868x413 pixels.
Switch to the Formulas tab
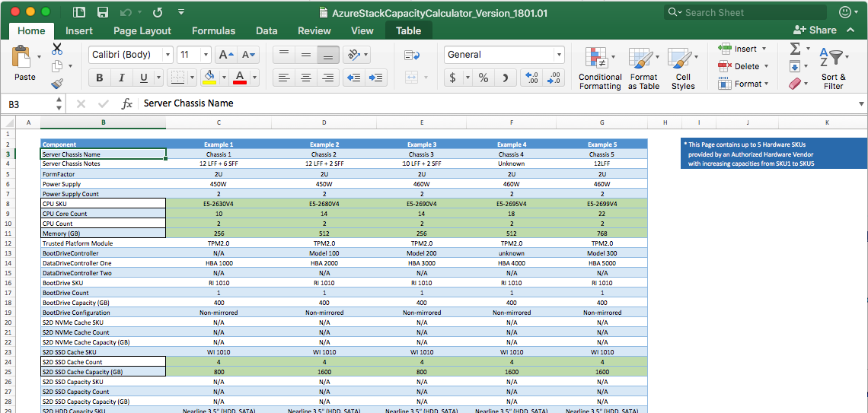pos(213,30)
